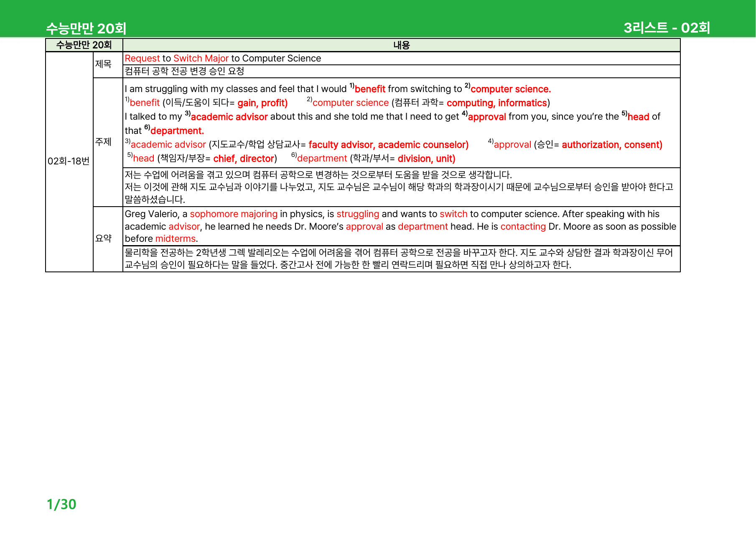Viewport: 756px width, 535px height.
Task: Click the red word 'midterms'
Action: pos(176,239)
